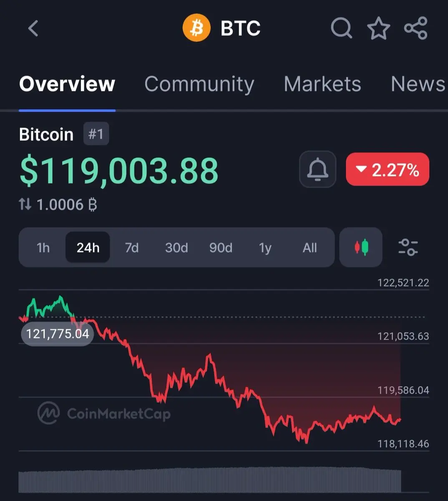Tap the red 2.27% change badge
448x501 pixels.
point(388,169)
